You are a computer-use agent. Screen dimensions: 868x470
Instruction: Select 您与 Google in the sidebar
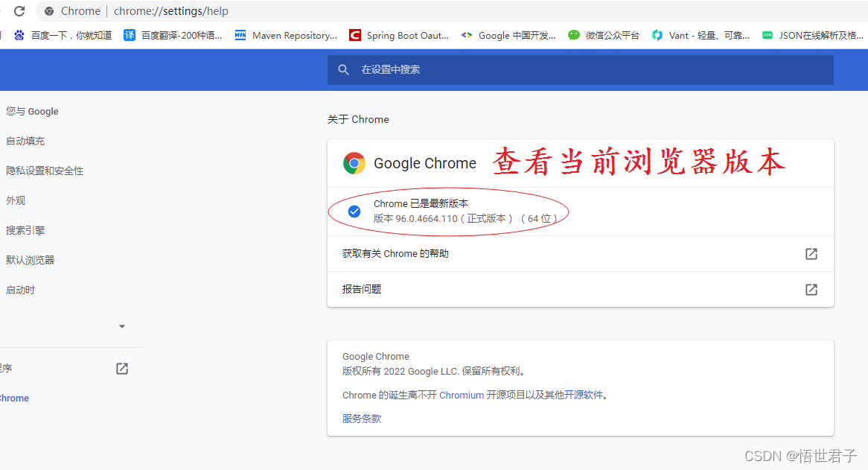pyautogui.click(x=32, y=111)
